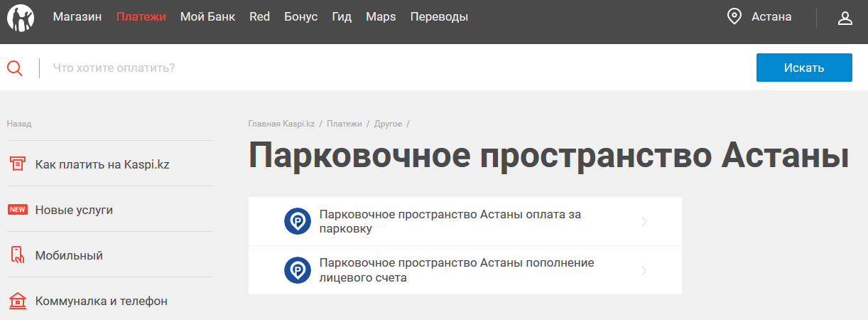
Task: Open the Гид menu item
Action: [x=342, y=16]
